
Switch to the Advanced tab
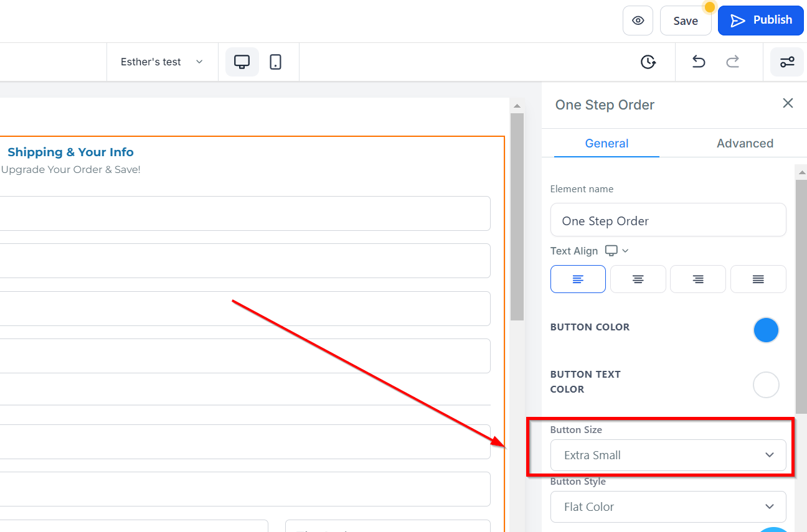(x=745, y=143)
